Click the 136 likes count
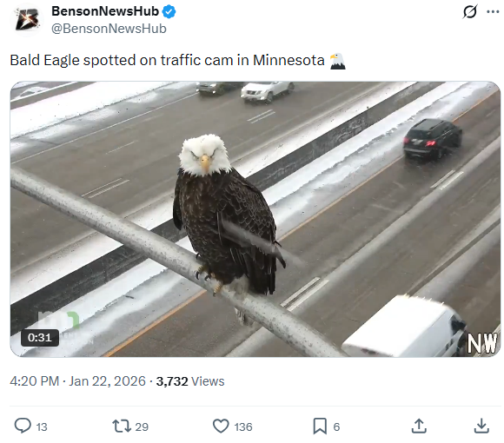The height and width of the screenshot is (443, 504). click(243, 427)
